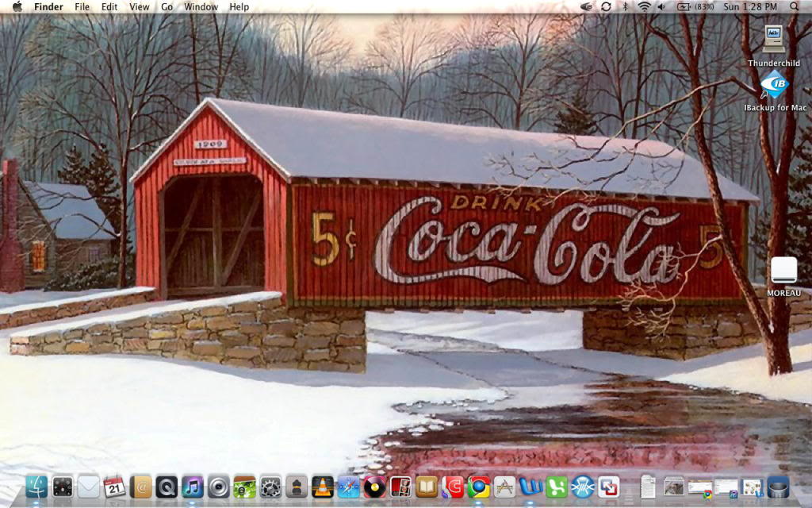The image size is (812, 508).
Task: Open the sync arrows status menu
Action: click(x=606, y=6)
